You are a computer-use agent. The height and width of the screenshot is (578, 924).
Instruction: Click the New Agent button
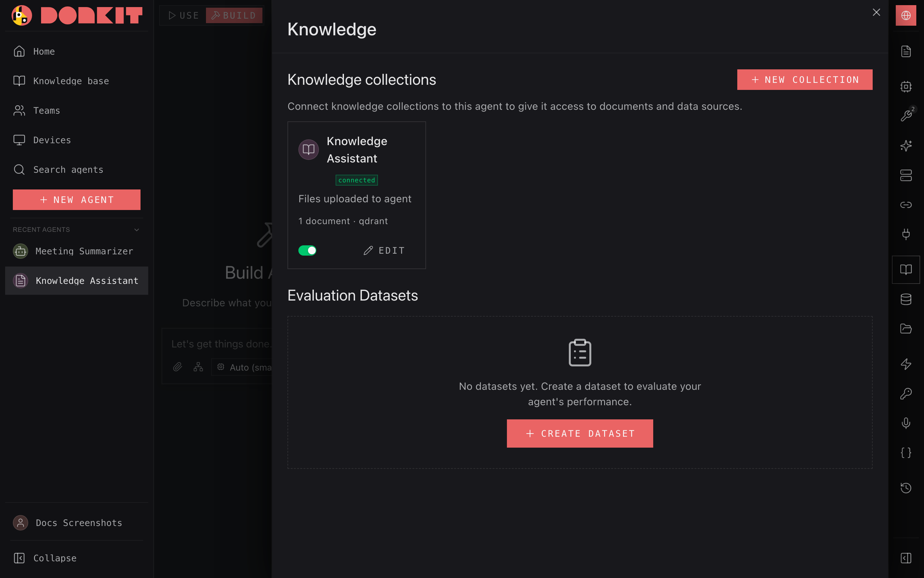tap(76, 199)
